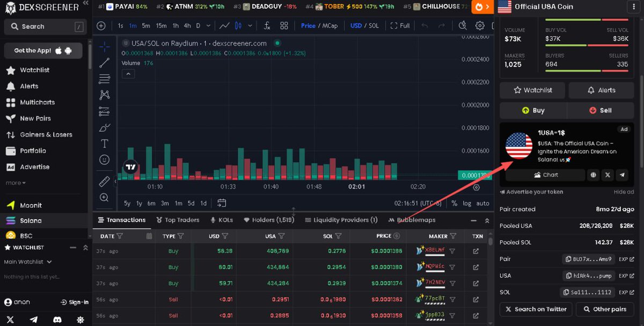This screenshot has height=326, width=644.
Task: Open the forecasting and measurement tools
Action: [104, 112]
